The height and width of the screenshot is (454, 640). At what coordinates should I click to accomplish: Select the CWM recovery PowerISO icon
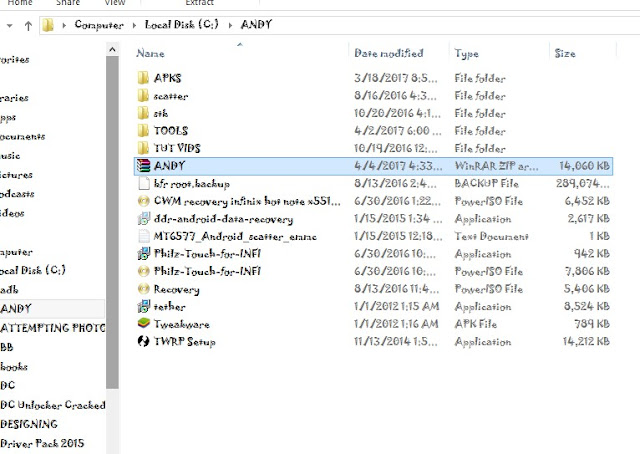click(144, 201)
